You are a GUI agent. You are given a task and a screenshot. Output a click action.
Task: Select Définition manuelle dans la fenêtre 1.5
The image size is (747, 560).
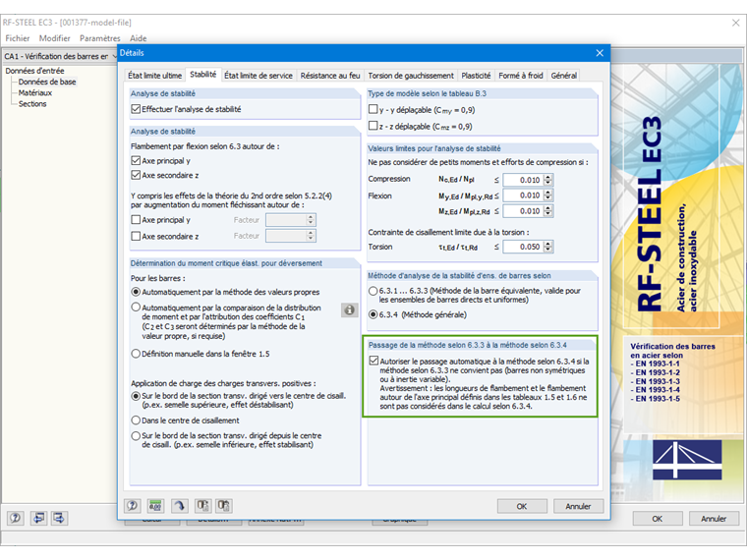(136, 354)
